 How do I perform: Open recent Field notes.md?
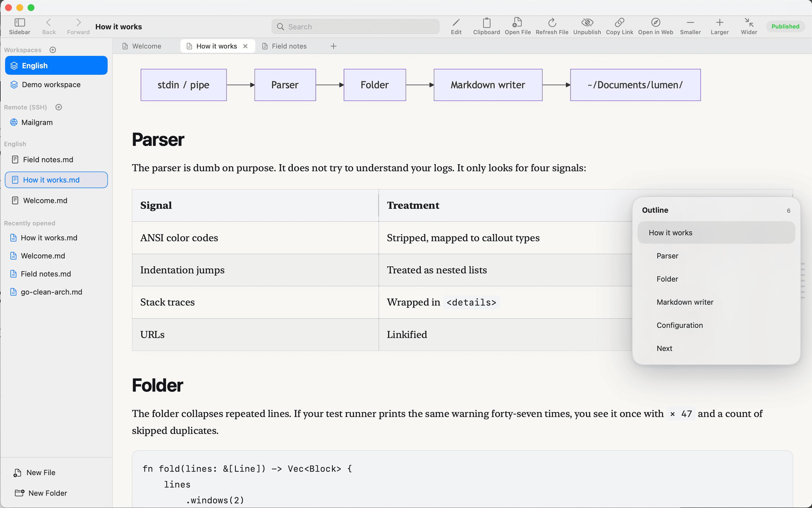(x=56, y=274)
